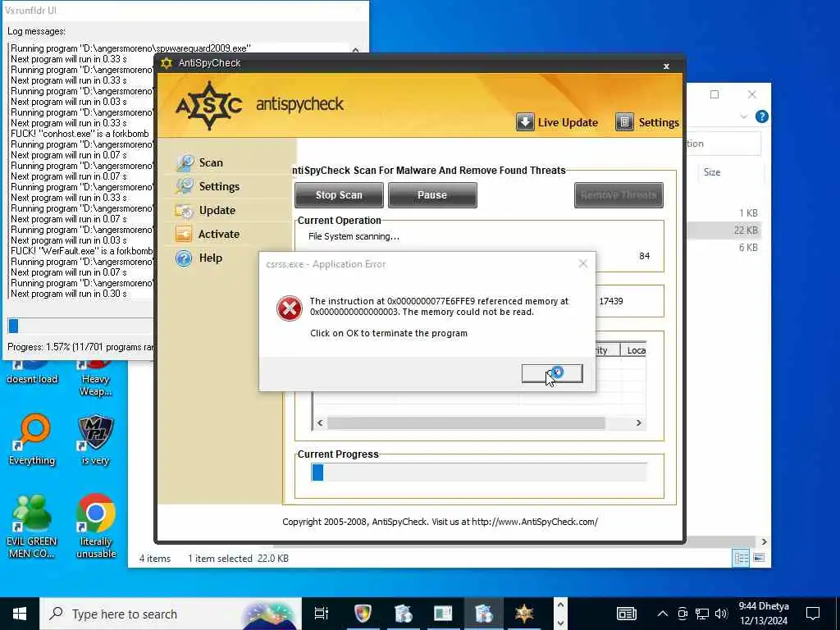Image resolution: width=840 pixels, height=630 pixels.
Task: Switch Explorer to large icons view
Action: point(759,558)
